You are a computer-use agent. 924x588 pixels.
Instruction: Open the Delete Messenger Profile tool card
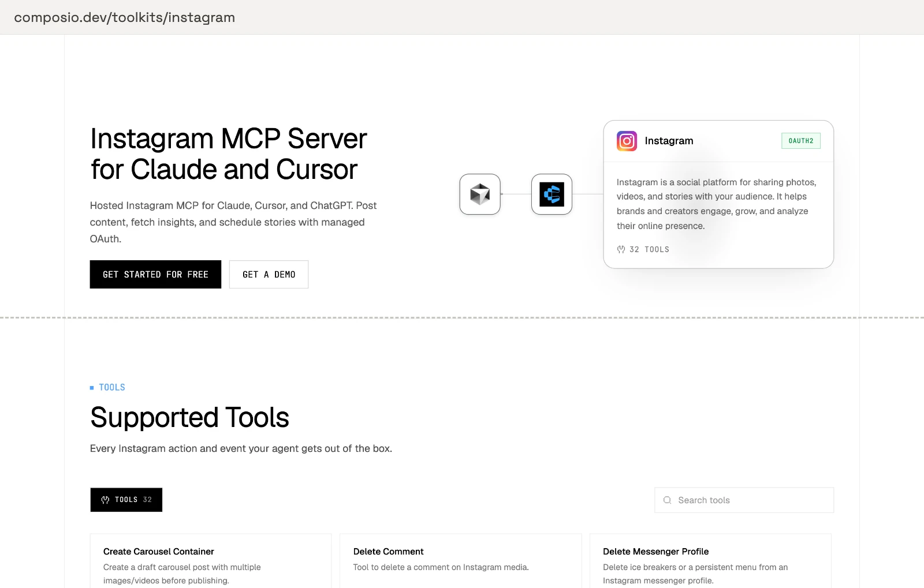[x=710, y=561]
